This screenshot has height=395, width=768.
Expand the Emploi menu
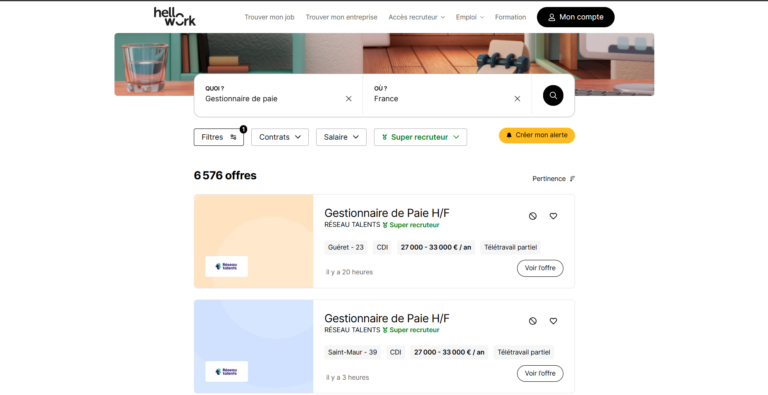point(470,17)
